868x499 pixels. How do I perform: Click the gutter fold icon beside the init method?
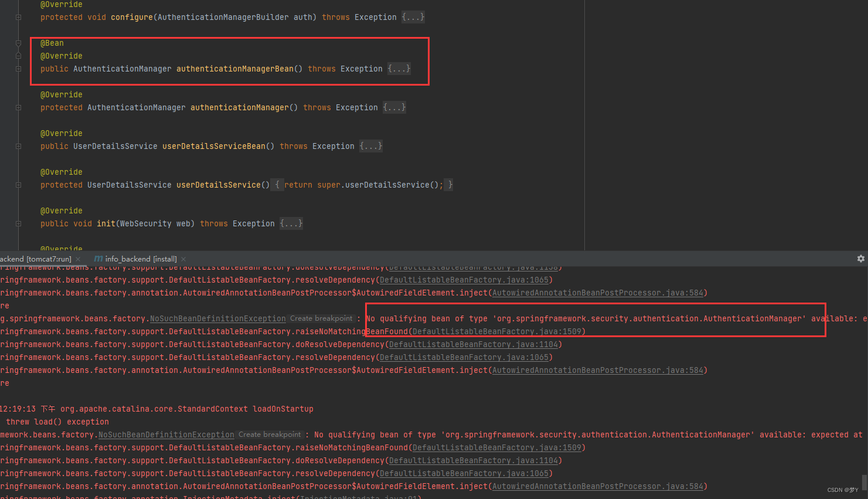click(18, 223)
